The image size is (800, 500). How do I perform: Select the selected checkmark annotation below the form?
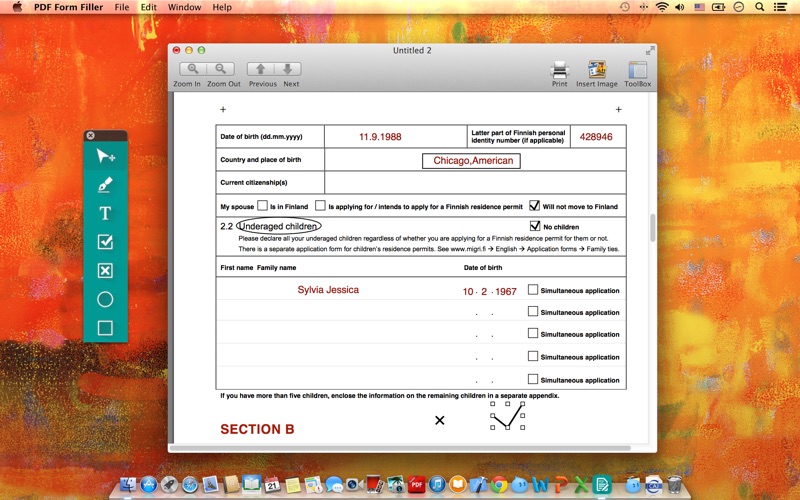tap(508, 415)
